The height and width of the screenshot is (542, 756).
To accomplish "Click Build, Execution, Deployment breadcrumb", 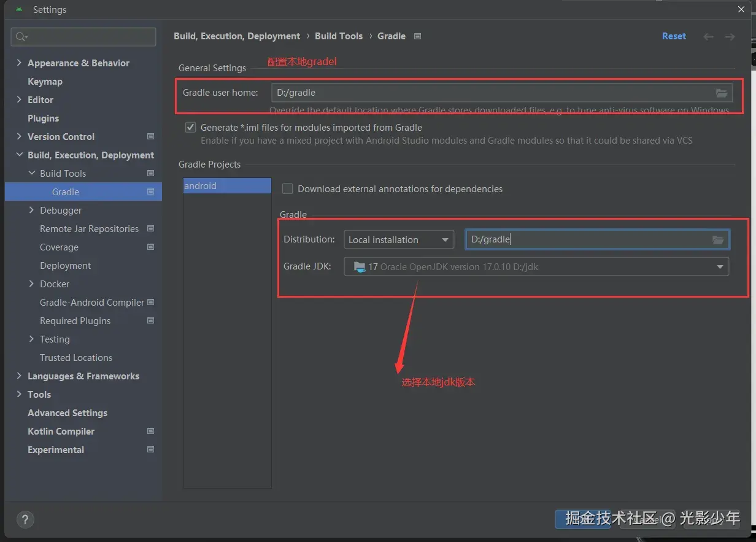I will 237,36.
